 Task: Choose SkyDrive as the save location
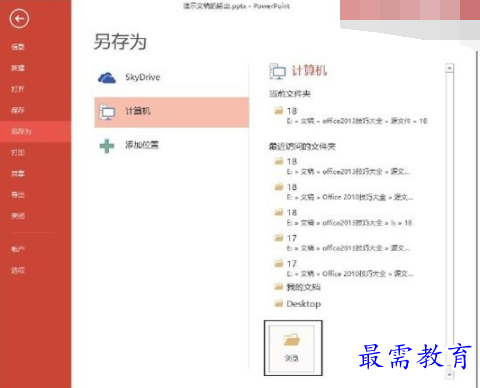tap(172, 78)
